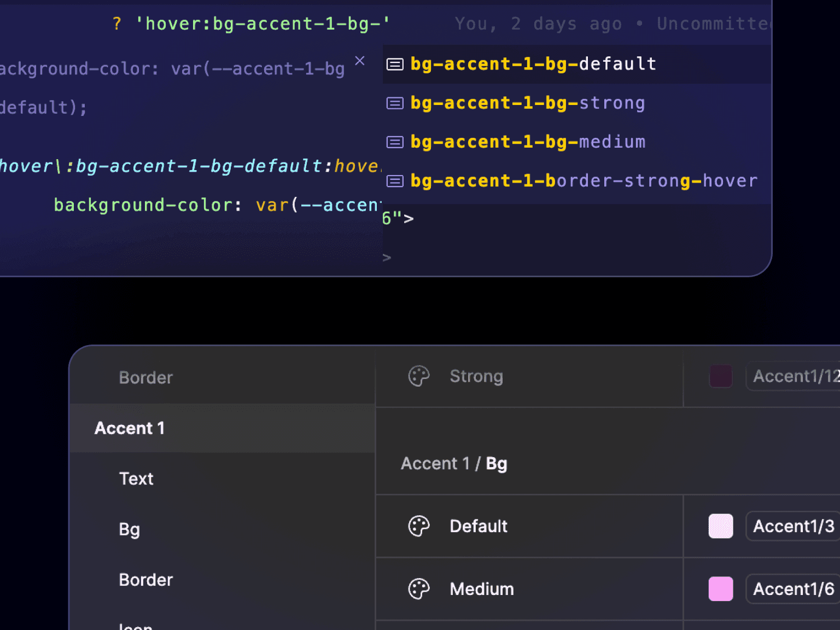Click the Accent 1 / Bg group heading

point(454,464)
